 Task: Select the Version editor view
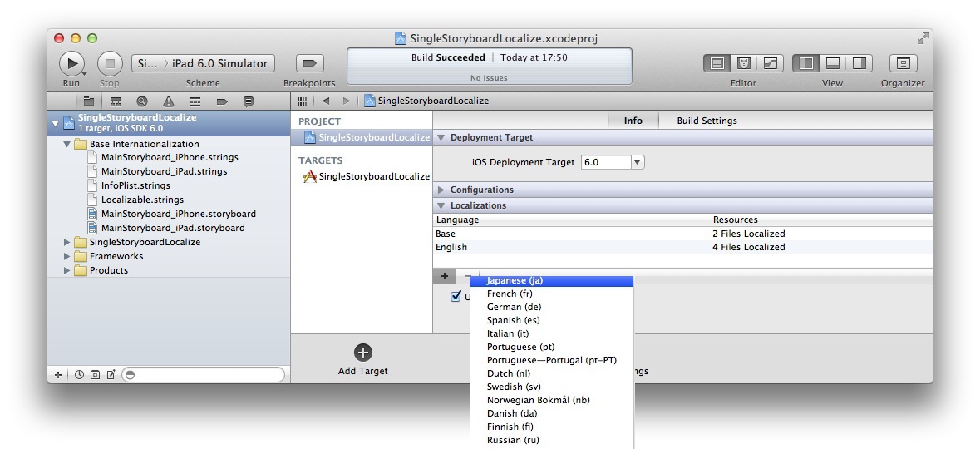tap(770, 63)
